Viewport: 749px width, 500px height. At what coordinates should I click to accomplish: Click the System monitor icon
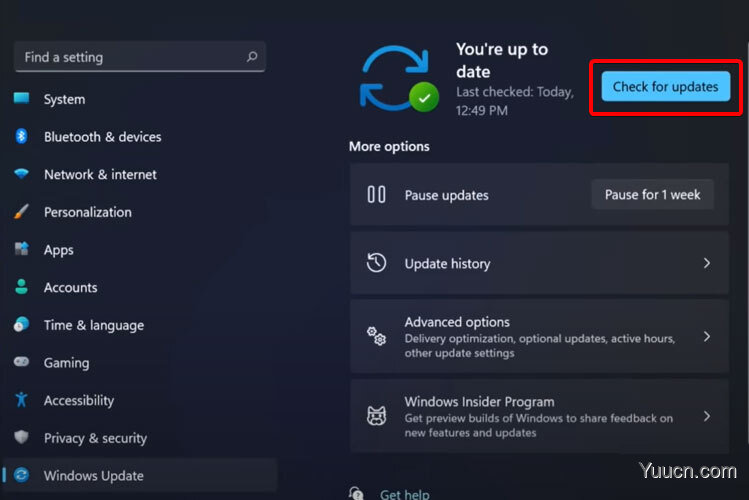coord(21,98)
